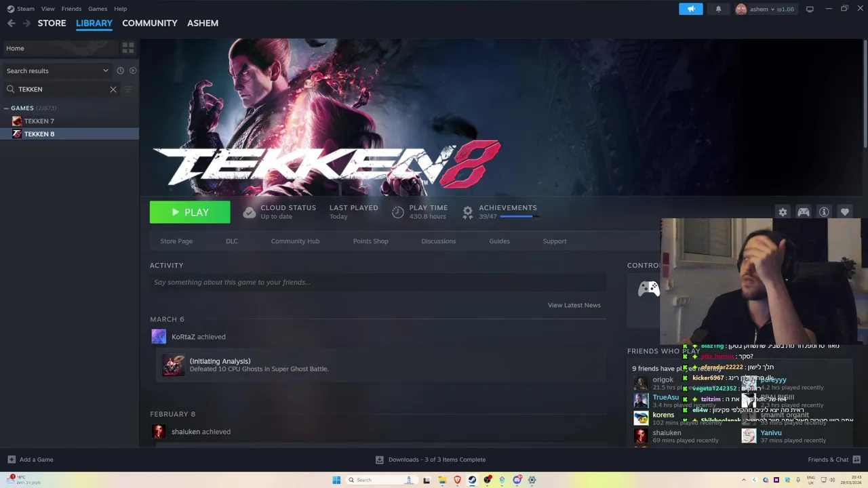Screen dimensions: 868x488
Task: Switch to the STORE tab
Action: 52,23
